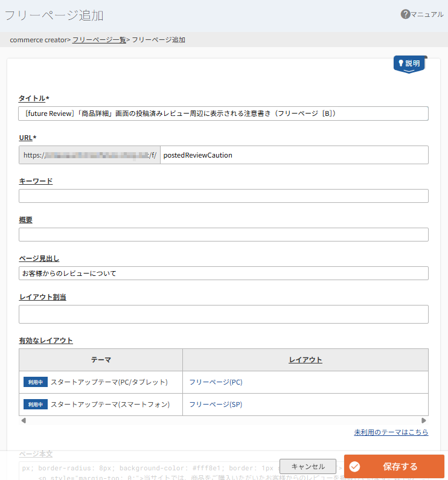Click into the 概要 input field
Image resolution: width=448 pixels, height=480 pixels.
[223, 234]
